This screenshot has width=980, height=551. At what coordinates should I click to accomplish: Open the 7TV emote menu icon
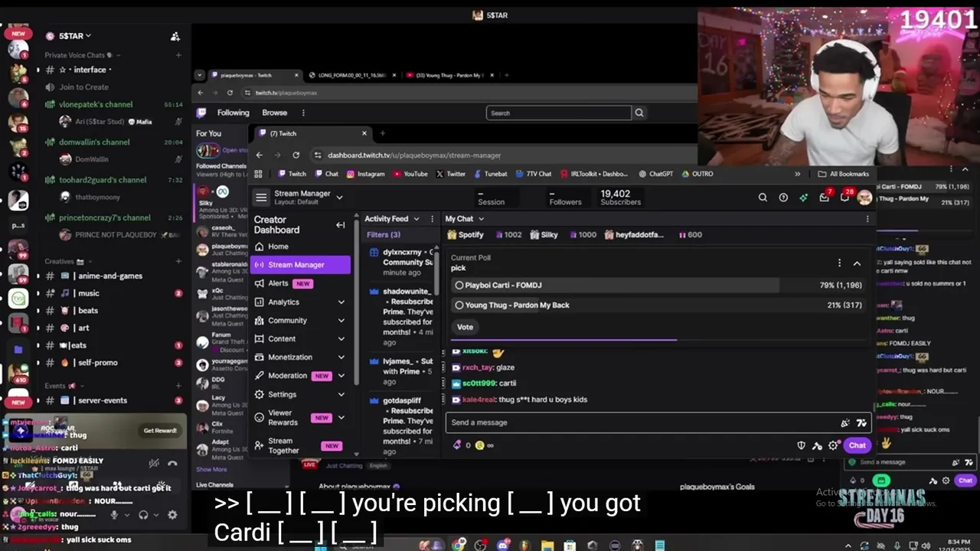pos(861,422)
